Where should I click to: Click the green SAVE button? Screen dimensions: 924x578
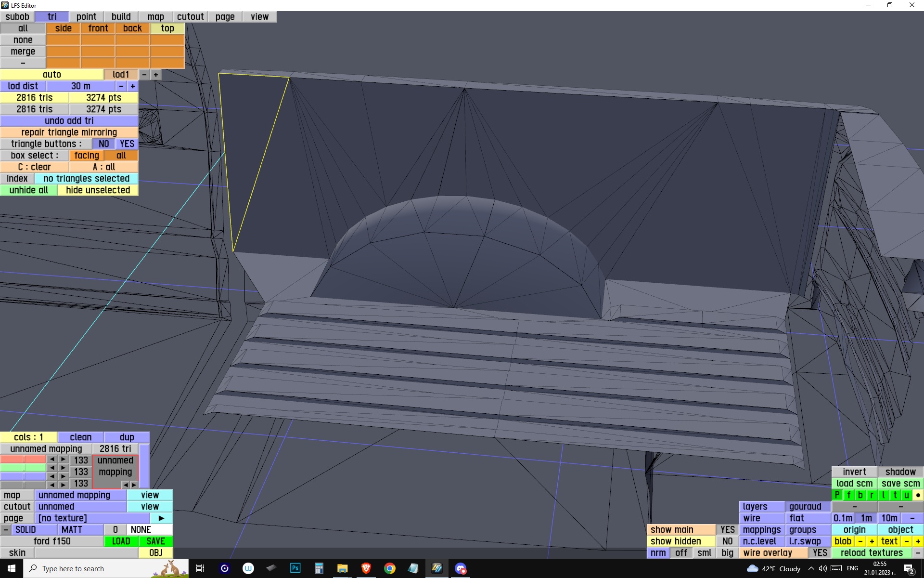coord(155,541)
